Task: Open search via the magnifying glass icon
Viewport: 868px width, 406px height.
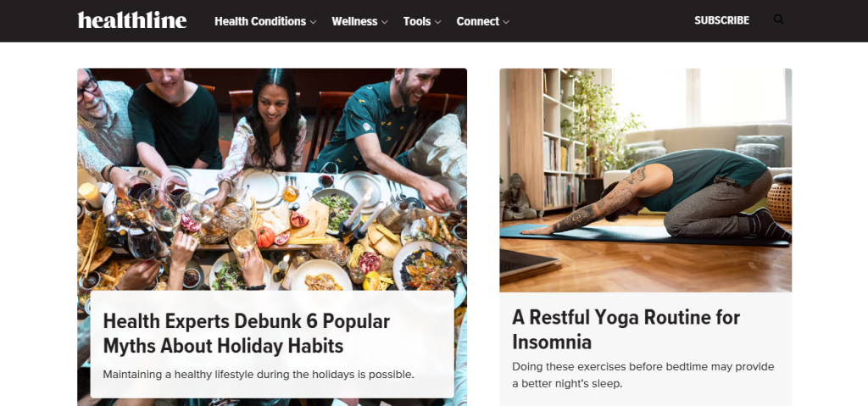Action: (x=778, y=20)
